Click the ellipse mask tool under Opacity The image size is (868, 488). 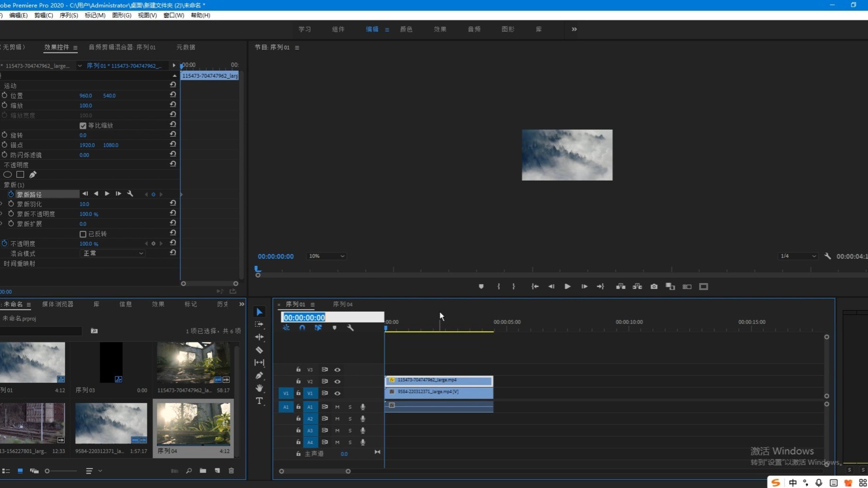[x=8, y=174]
